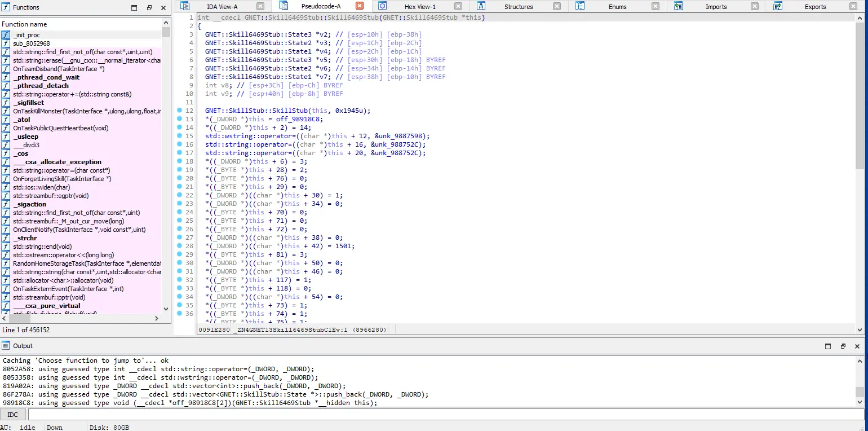Toggle breakpoint dot on line 28

click(x=179, y=246)
